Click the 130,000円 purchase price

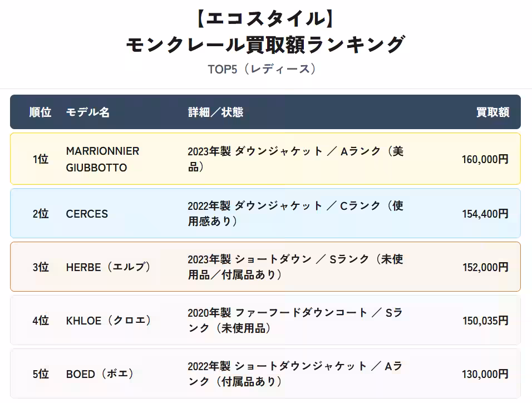(485, 374)
